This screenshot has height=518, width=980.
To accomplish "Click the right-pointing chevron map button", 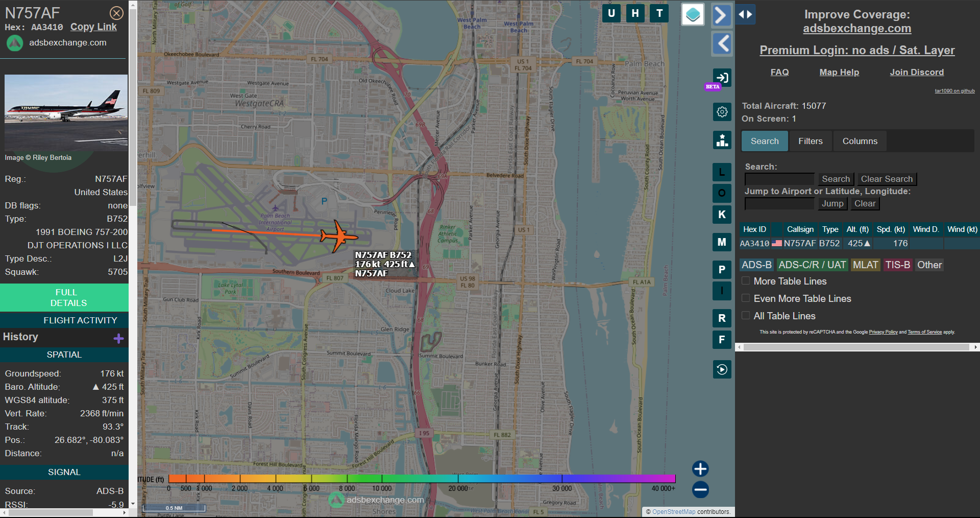I will click(722, 15).
